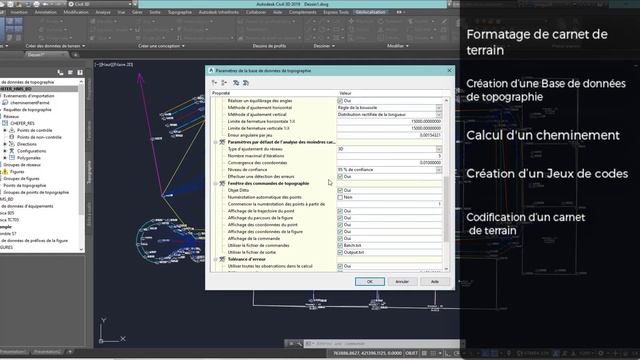The width and height of the screenshot is (640, 360).
Task: Toggle 'Affichage de la commande' checkbox
Action: pyautogui.click(x=340, y=238)
